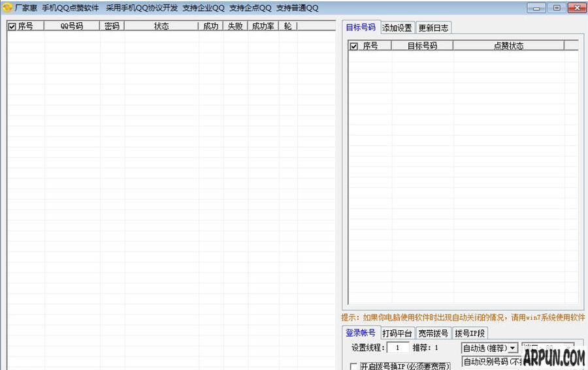The width and height of the screenshot is (588, 370).
Task: Switch to the 添加设置 tab
Action: coord(397,27)
